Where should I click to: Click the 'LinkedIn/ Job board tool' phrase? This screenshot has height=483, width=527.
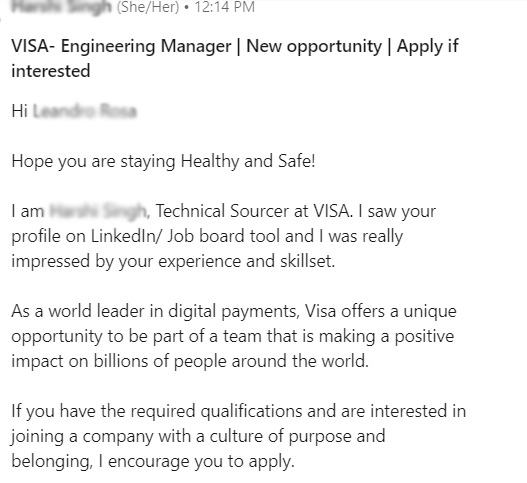pyautogui.click(x=186, y=236)
